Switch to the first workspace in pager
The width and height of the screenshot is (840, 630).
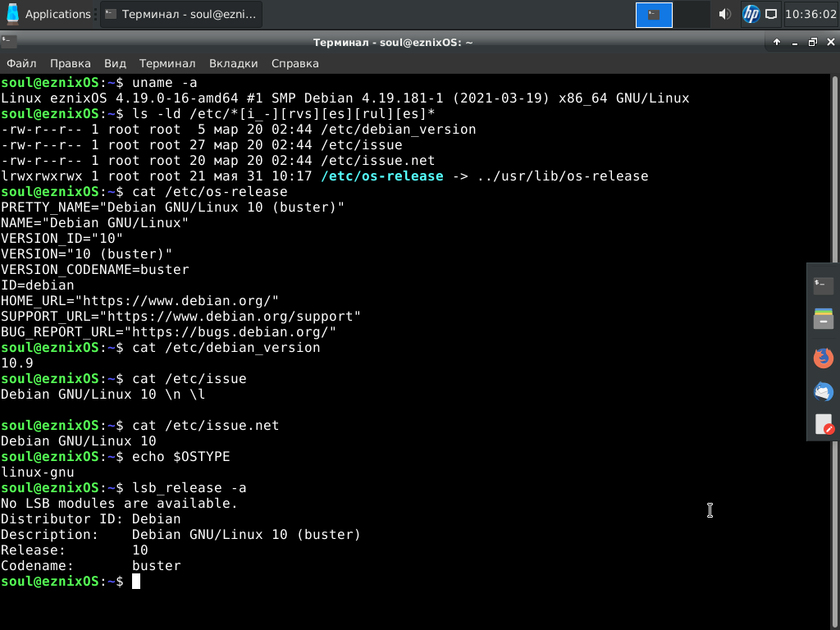click(654, 15)
